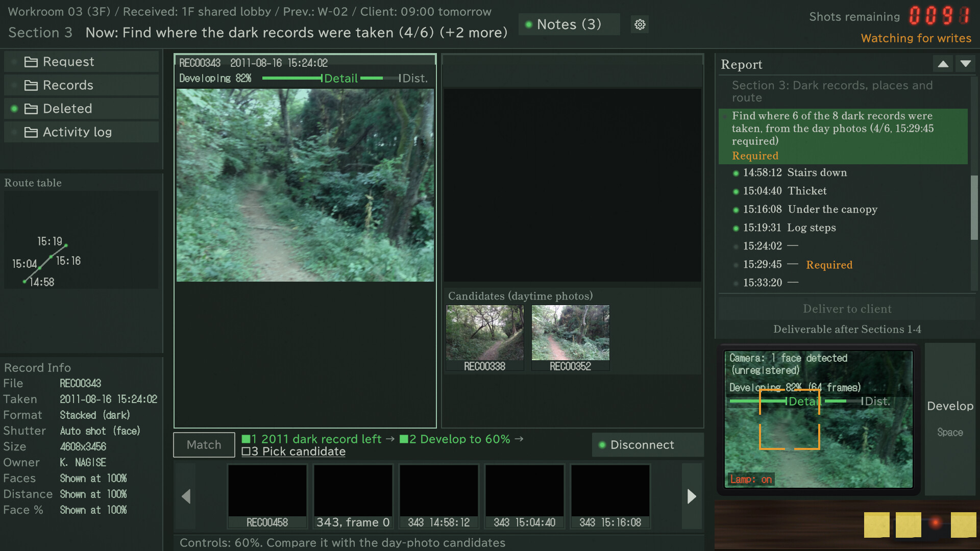Click the 14:58 route table point
The image size is (980, 551).
tap(24, 282)
